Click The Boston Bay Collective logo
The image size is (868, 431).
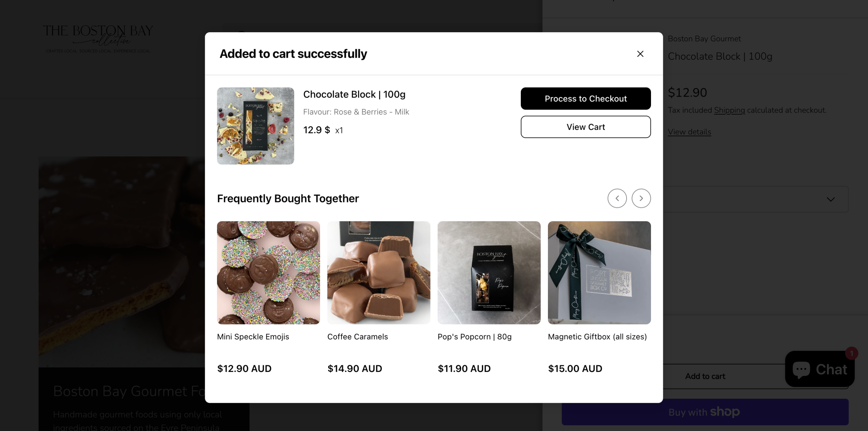(x=98, y=38)
